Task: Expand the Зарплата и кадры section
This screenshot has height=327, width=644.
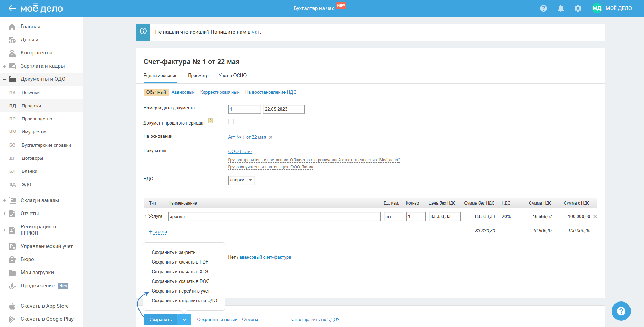Action: 5,66
